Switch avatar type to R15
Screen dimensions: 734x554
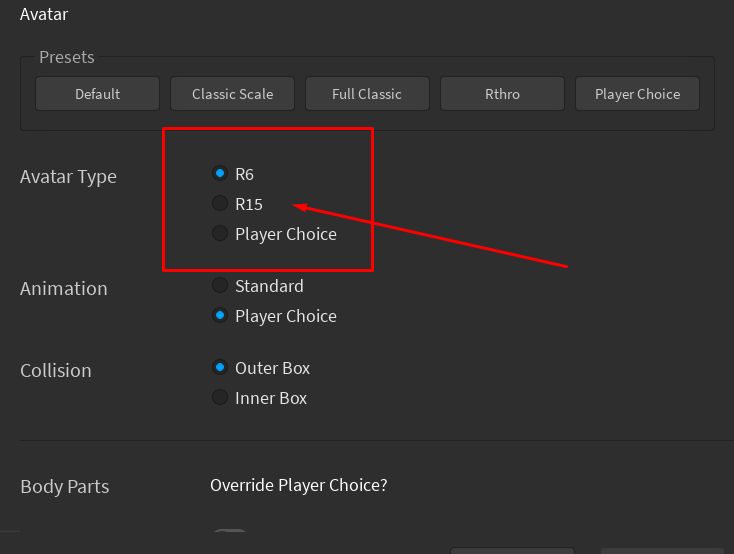tap(220, 204)
